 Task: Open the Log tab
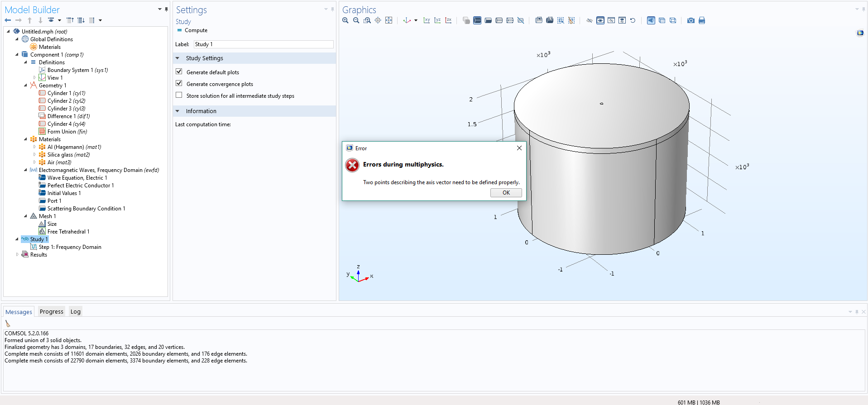coord(75,311)
